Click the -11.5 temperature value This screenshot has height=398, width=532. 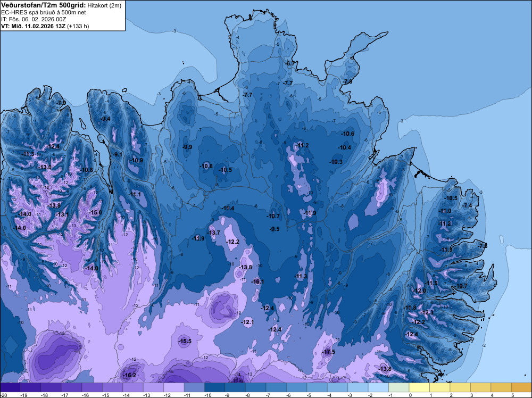(431, 283)
